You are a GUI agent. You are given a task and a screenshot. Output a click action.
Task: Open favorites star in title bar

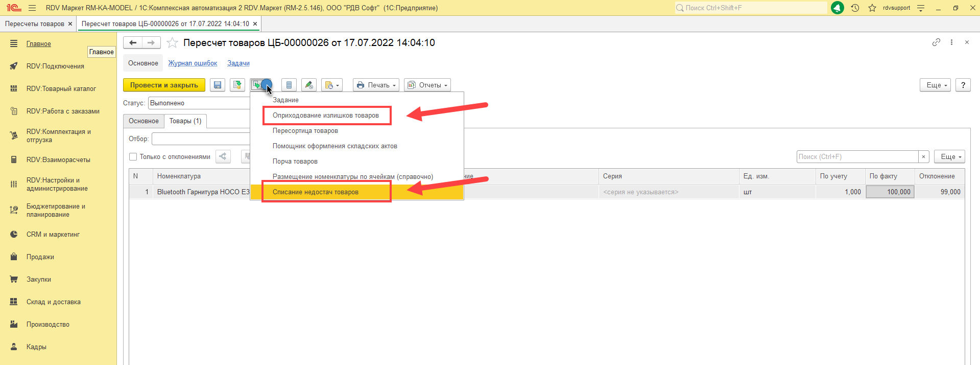click(872, 8)
